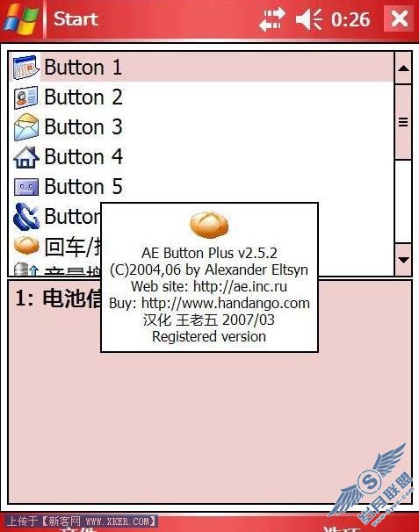Select the home icon beside Button 4

point(25,157)
